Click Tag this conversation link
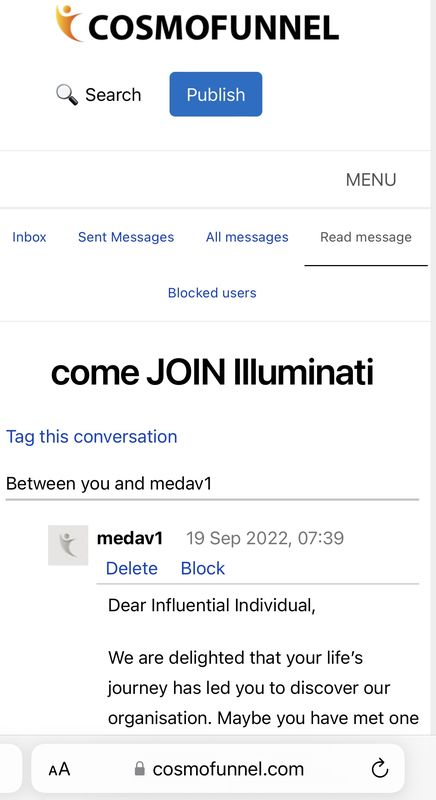 tap(92, 437)
